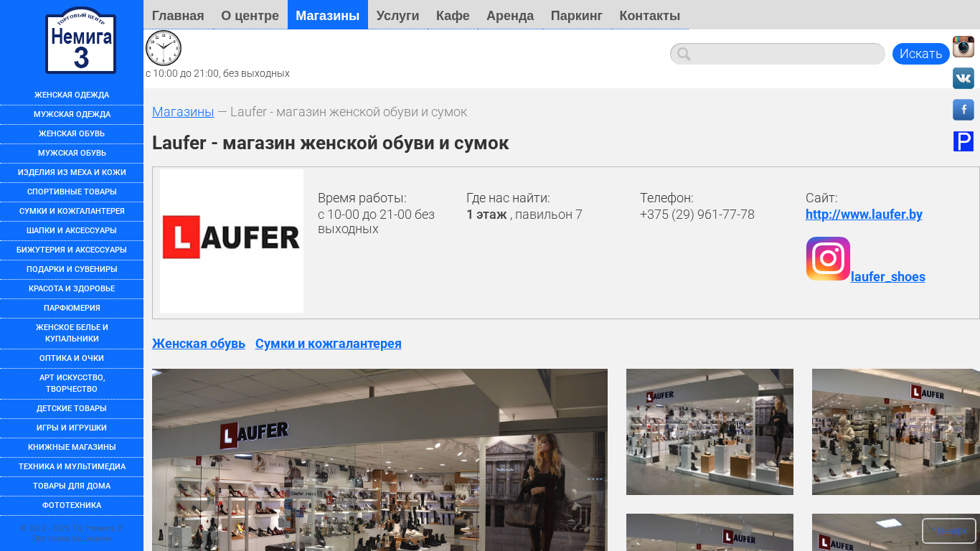Click the Немига 3 shopping center logo
980x551 pixels.
[80, 40]
